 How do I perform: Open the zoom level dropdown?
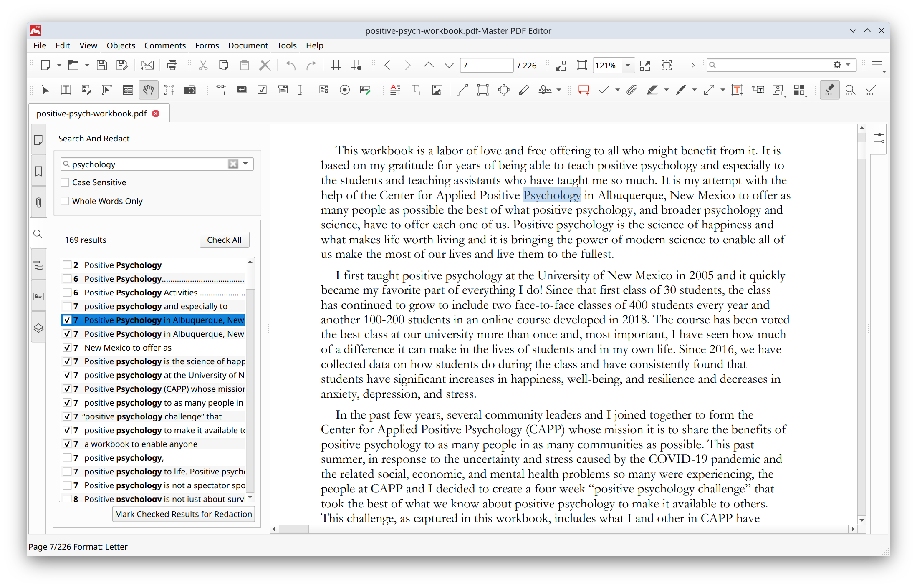pos(628,65)
